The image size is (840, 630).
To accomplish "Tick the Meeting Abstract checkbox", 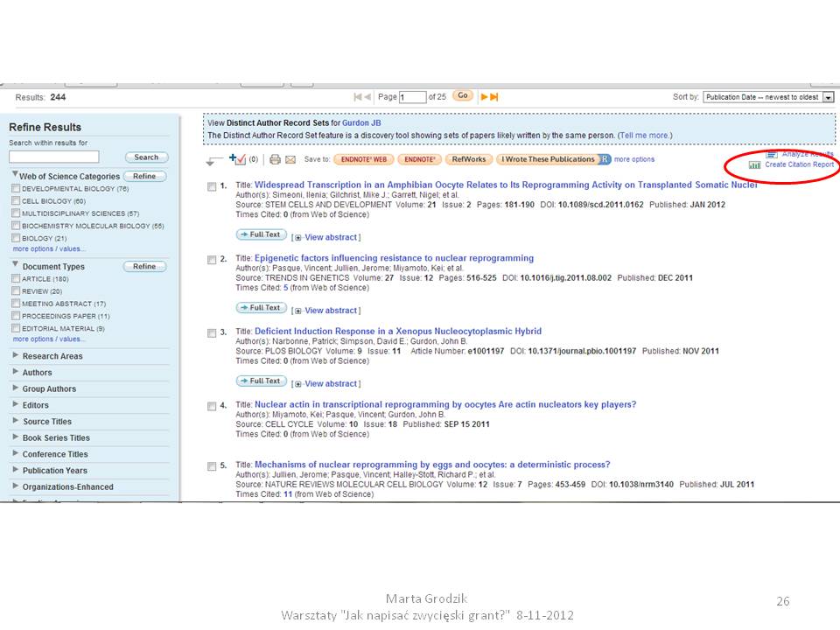I will click(16, 304).
